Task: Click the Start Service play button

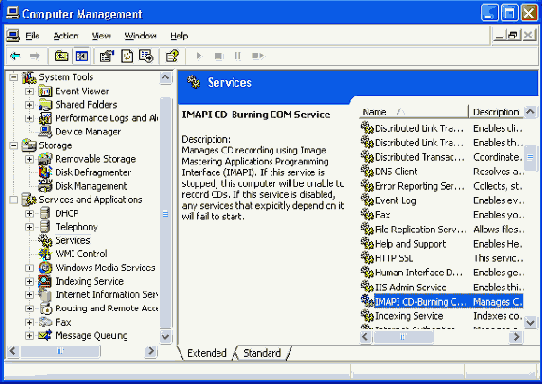Action: [x=199, y=56]
